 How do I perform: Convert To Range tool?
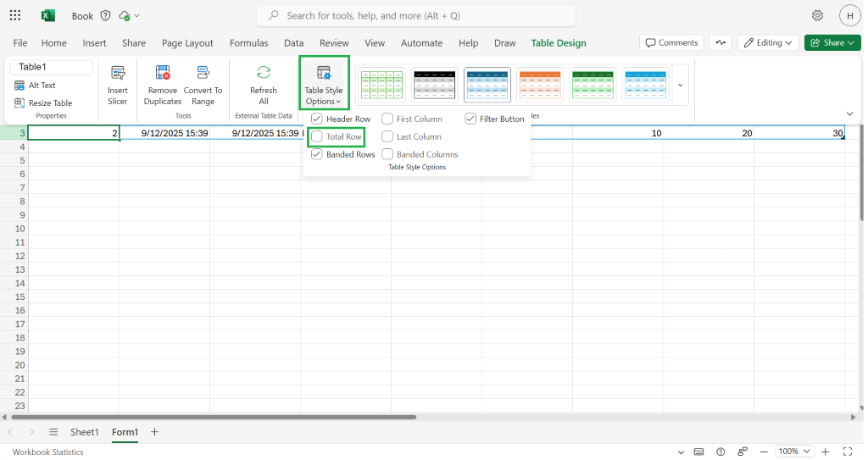[x=203, y=86]
